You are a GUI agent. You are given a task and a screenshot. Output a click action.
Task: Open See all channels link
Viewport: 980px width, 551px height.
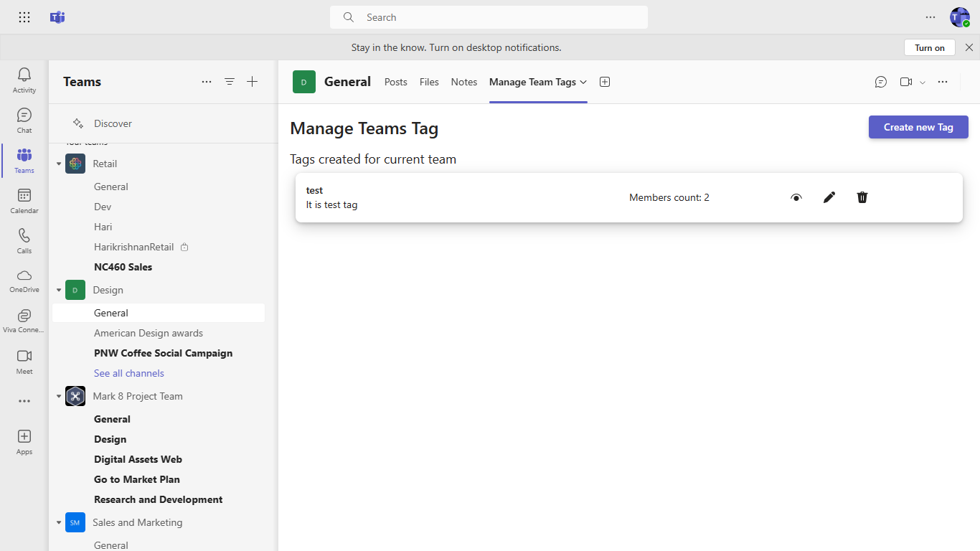[129, 373]
